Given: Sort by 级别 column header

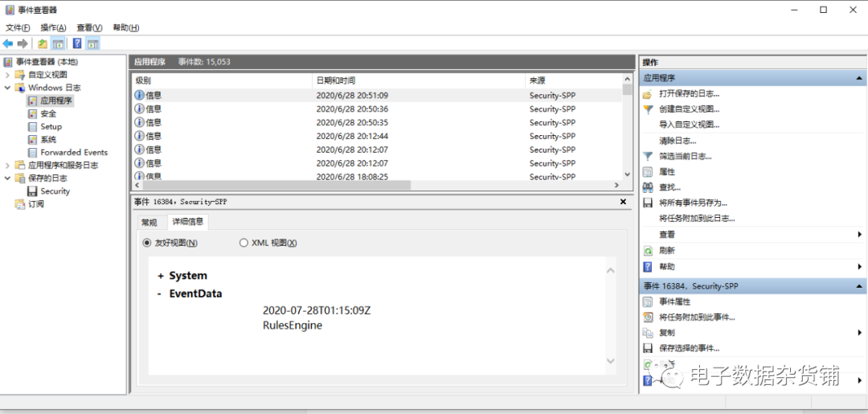Looking at the screenshot, I should pos(222,81).
